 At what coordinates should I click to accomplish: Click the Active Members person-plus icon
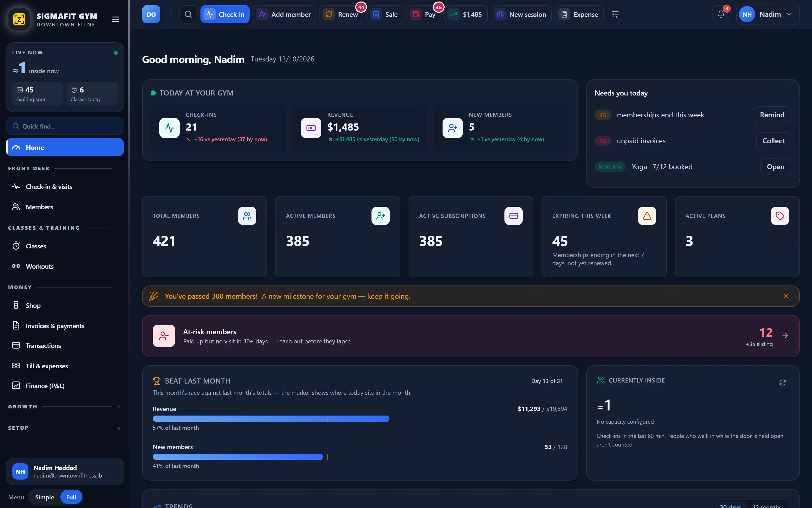pyautogui.click(x=381, y=216)
